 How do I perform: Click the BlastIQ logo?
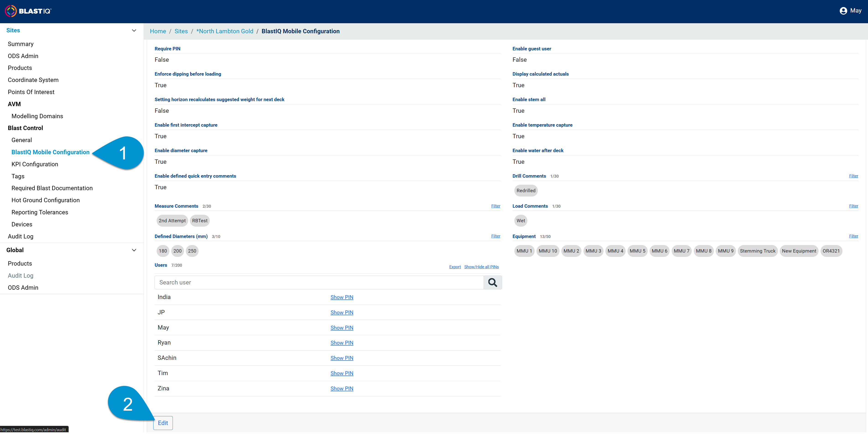click(28, 11)
